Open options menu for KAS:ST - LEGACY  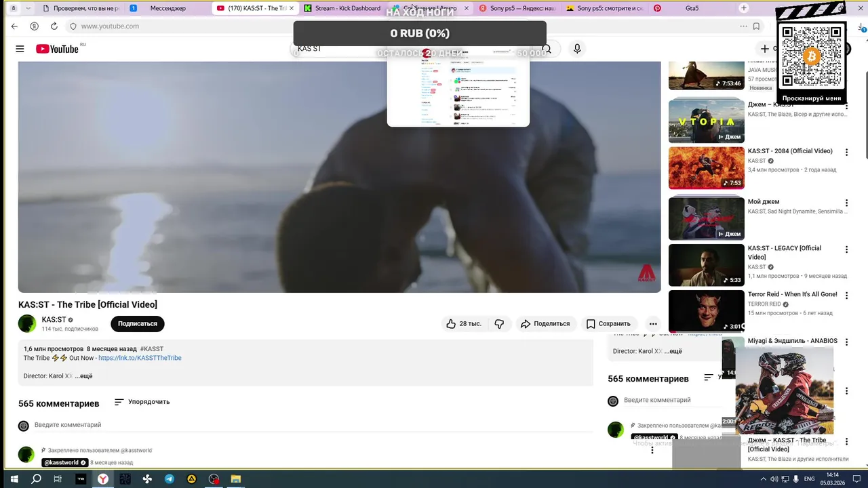(846, 249)
